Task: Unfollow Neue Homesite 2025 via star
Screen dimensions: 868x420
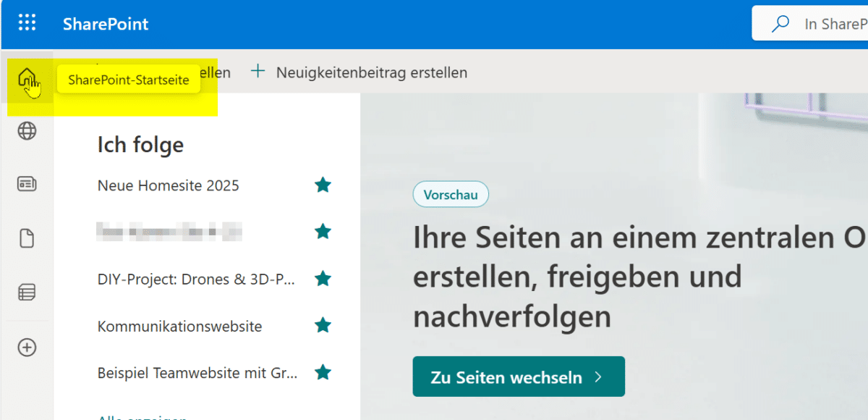Action: click(x=323, y=185)
